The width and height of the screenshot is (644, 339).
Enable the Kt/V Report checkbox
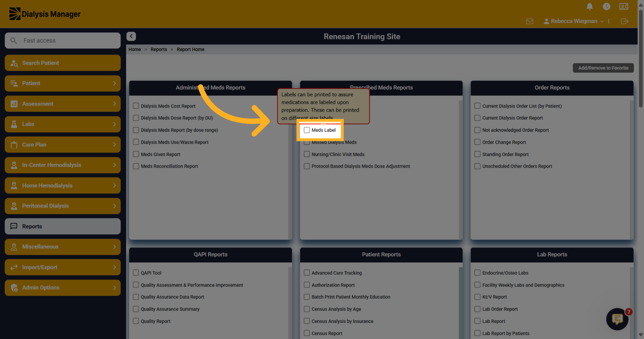tap(477, 297)
